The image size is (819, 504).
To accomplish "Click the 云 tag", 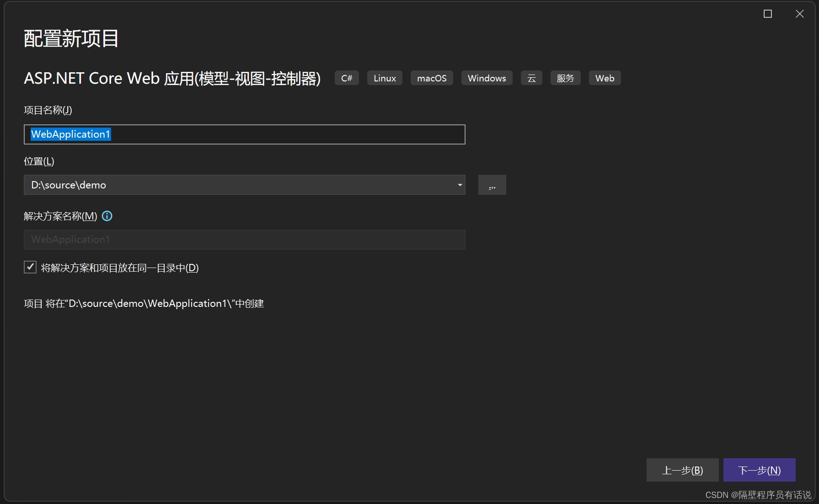I will coord(531,78).
